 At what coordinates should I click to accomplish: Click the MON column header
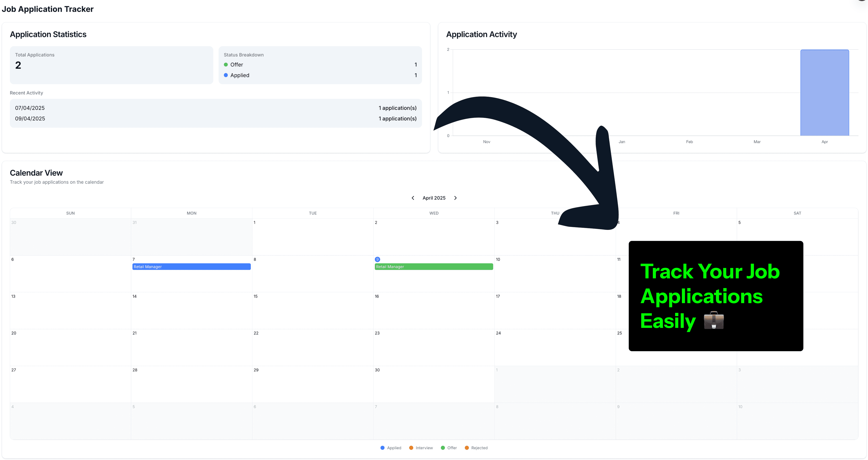coord(191,213)
